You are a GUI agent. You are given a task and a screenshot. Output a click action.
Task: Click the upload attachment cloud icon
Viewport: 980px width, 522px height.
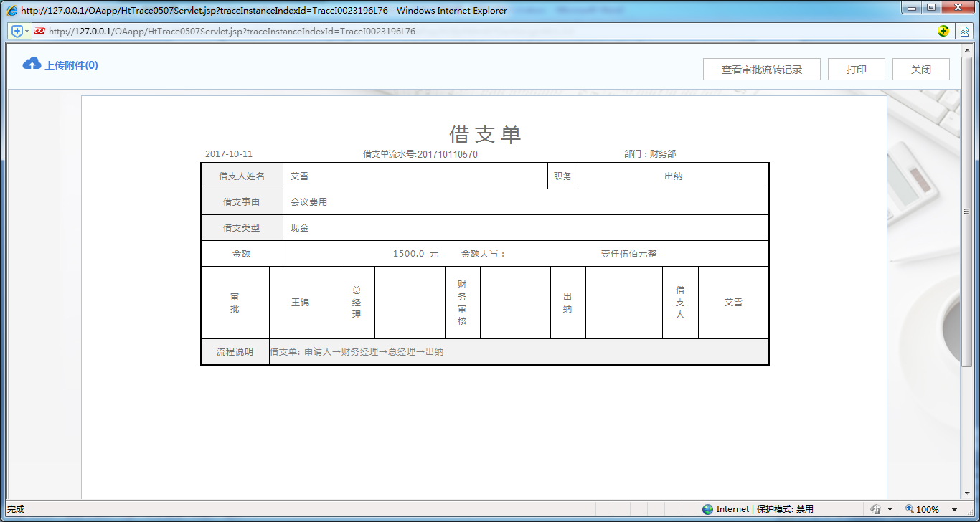[x=31, y=64]
